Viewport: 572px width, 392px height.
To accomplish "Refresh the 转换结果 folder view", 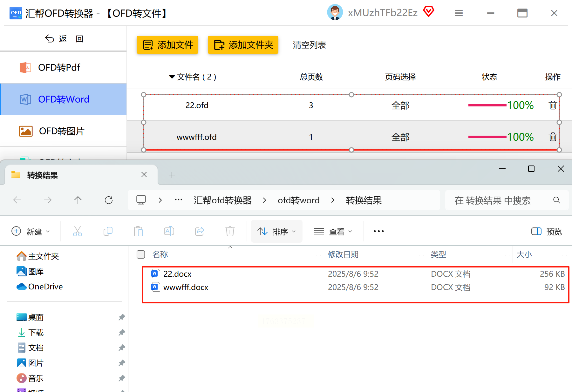I will [109, 200].
